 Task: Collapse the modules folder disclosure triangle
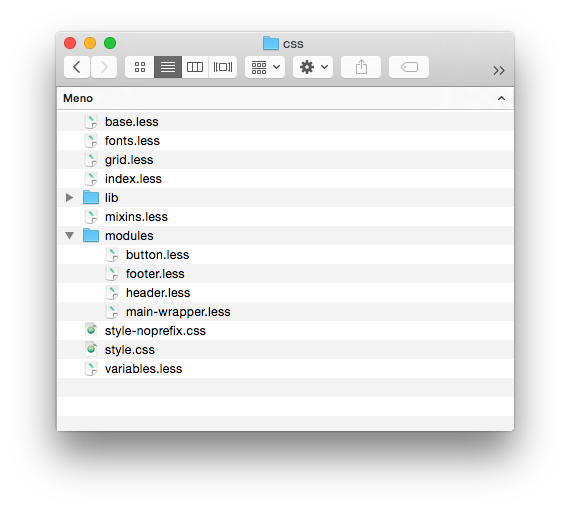tap(69, 236)
